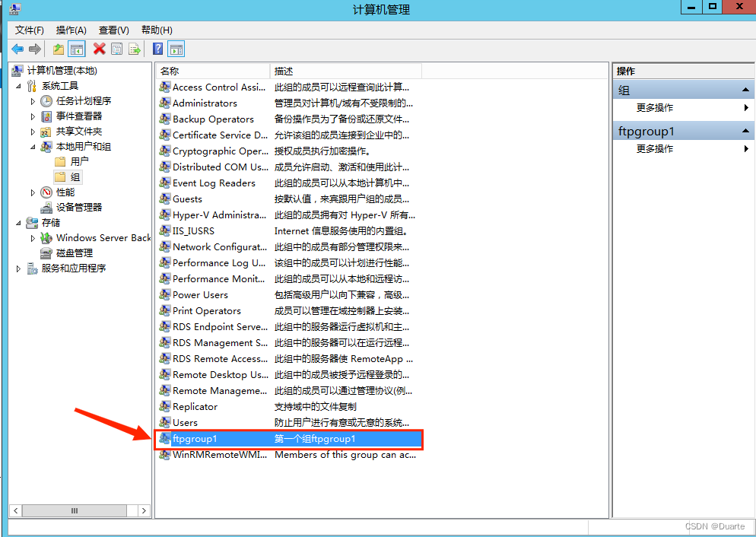
Task: Click the blue Help question mark icon
Action: (x=157, y=49)
